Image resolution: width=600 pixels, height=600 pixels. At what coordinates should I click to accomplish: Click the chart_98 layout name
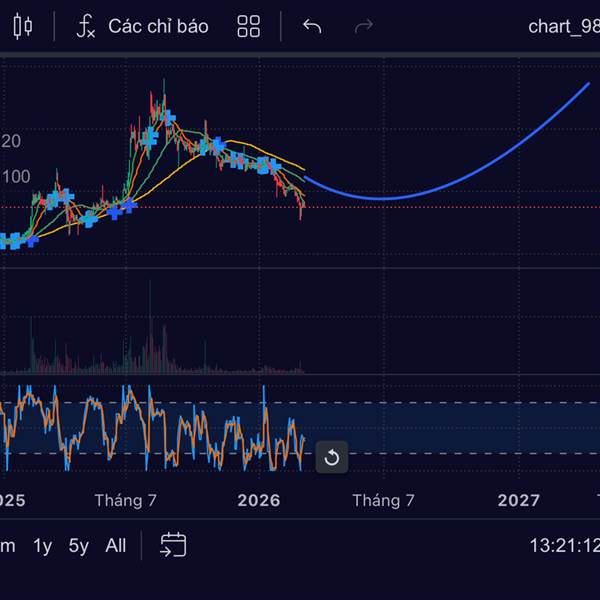[x=564, y=27]
